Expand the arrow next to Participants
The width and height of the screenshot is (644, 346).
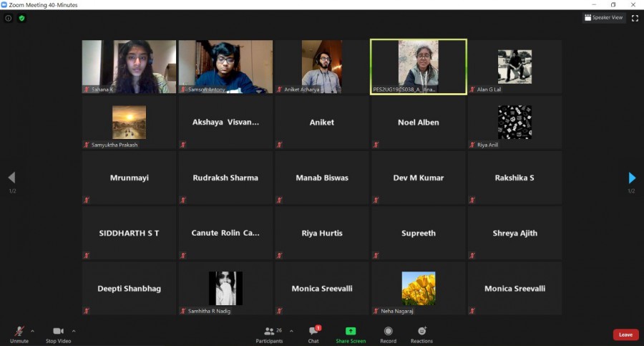tap(291, 331)
